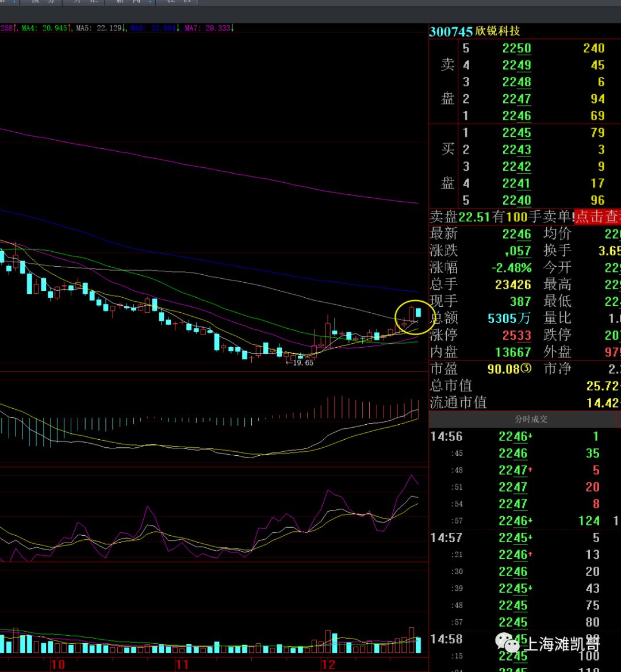Click the 总额 value 5305万

pyautogui.click(x=509, y=318)
